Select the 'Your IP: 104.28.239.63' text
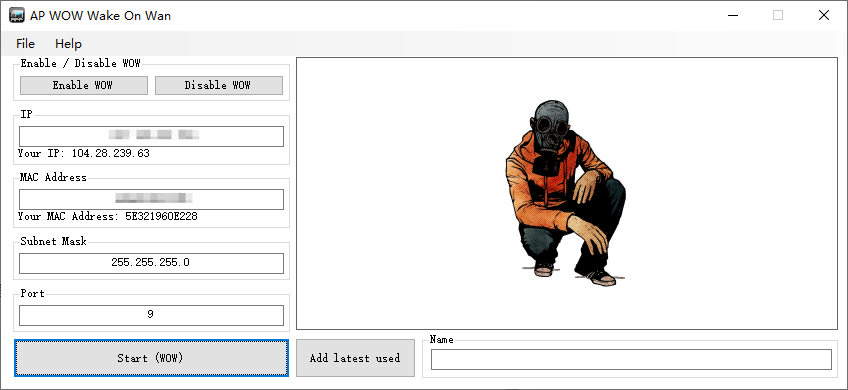848x390 pixels. coord(84,154)
